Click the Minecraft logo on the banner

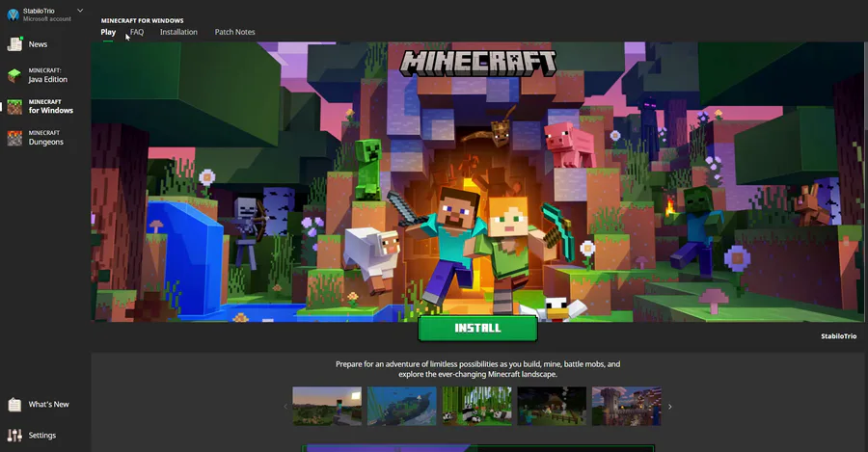(x=477, y=63)
